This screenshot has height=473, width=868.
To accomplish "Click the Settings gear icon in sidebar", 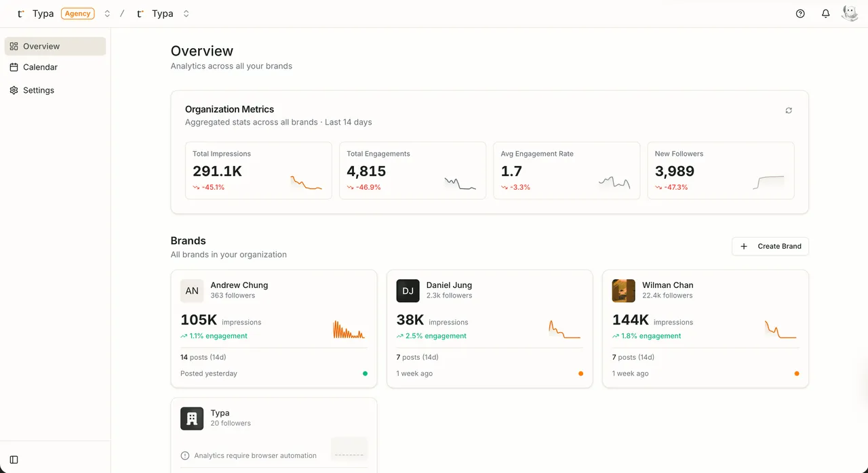I will coord(14,90).
